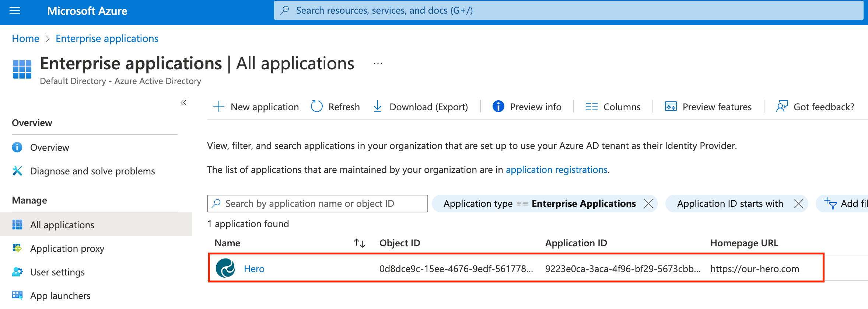Screen dimensions: 868x309
Task: Click Homepage URL column header
Action: click(744, 243)
